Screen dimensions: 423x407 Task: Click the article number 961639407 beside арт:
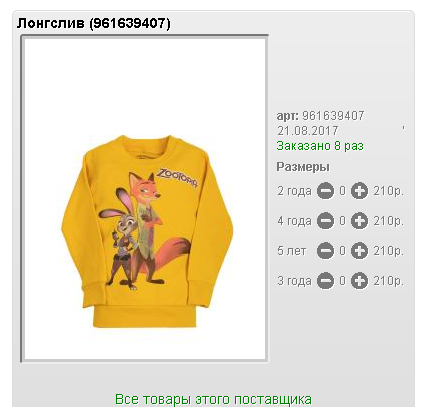333,116
